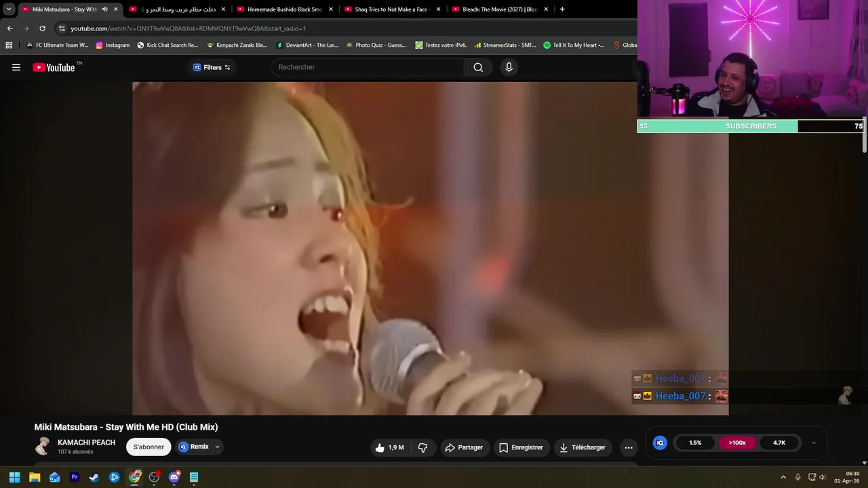Viewport: 868px width, 488px height.
Task: Click the Remix button
Action: (194, 447)
